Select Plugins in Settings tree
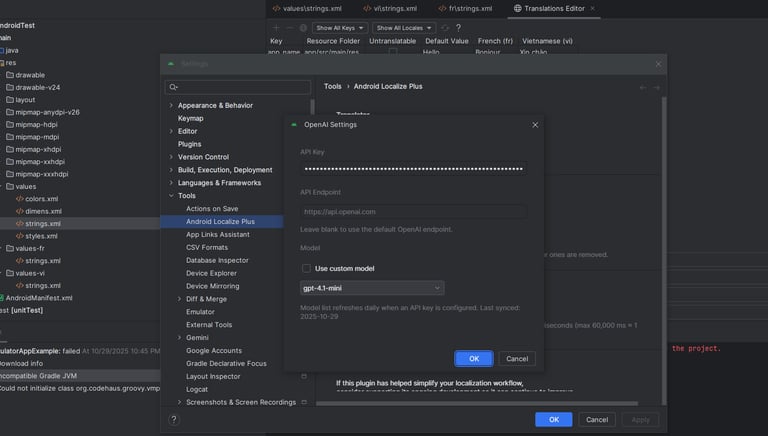The height and width of the screenshot is (436, 768). point(189,144)
